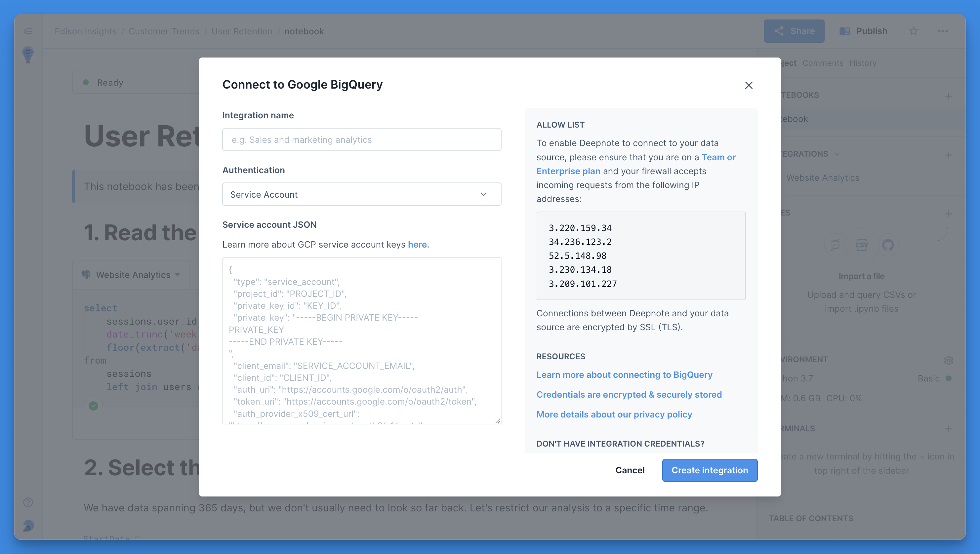Switch to the History tab

863,63
